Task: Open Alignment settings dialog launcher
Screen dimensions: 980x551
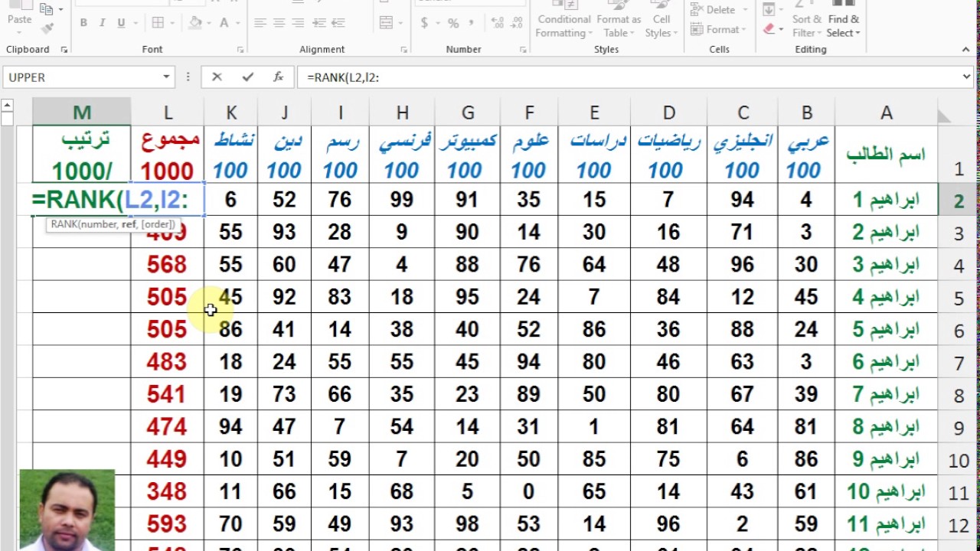Action: click(x=403, y=50)
